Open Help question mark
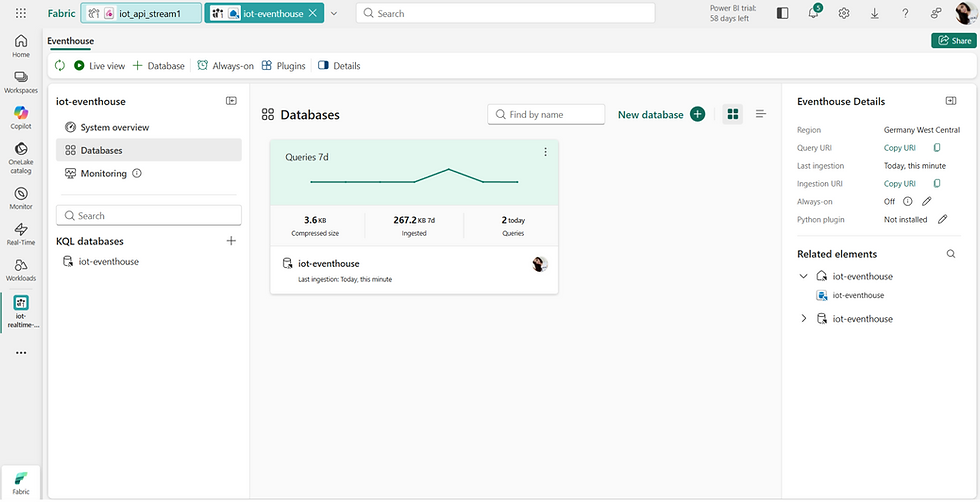Image resolution: width=980 pixels, height=502 pixels. tap(905, 13)
